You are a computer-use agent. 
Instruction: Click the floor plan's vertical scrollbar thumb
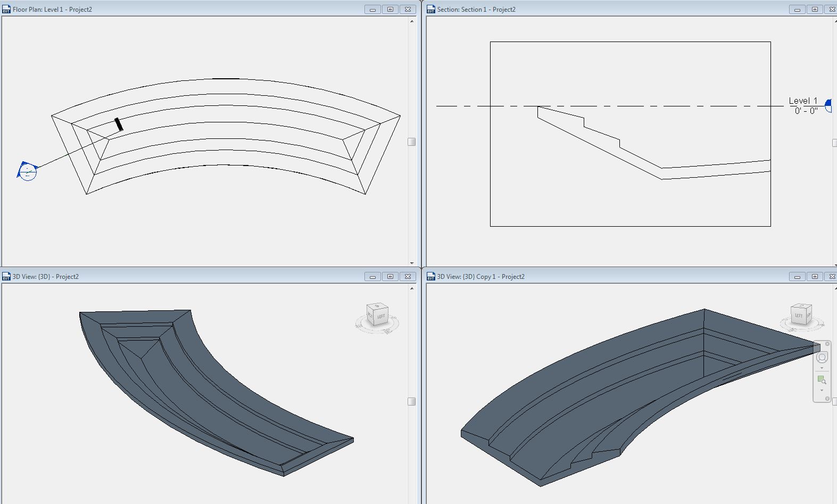point(412,142)
